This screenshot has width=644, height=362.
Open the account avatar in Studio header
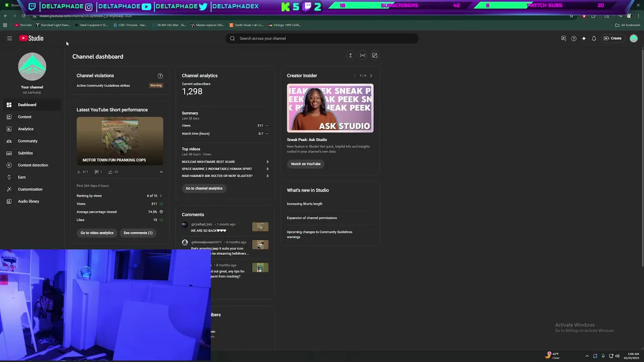(x=633, y=38)
